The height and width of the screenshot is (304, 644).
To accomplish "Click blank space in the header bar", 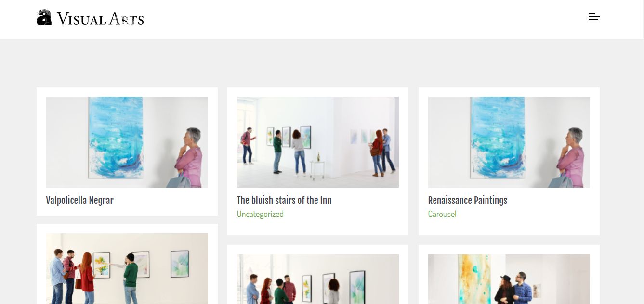I will [x=337, y=19].
